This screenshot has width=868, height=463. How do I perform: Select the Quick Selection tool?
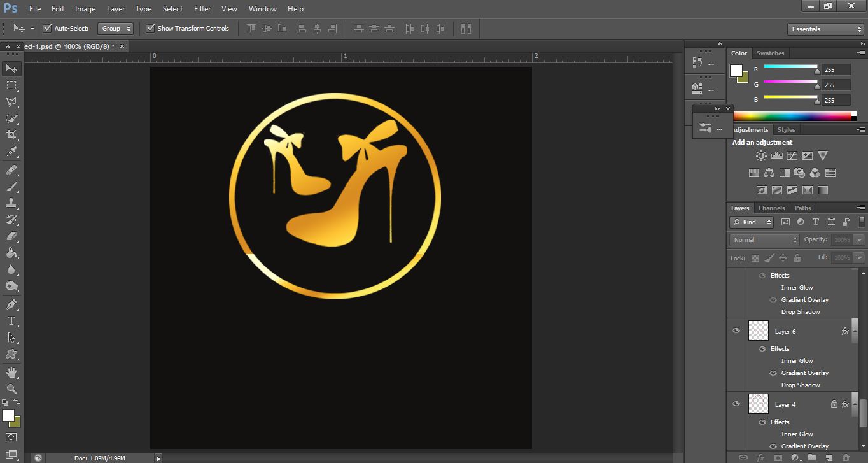pyautogui.click(x=11, y=118)
